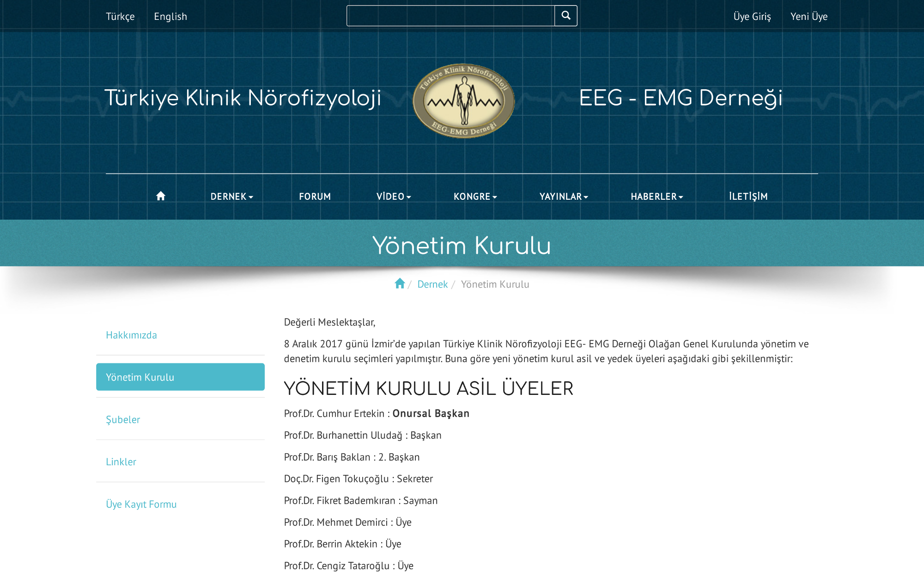
Task: Click the Prof.Dr. Mehmet Demirci line
Action: (348, 523)
